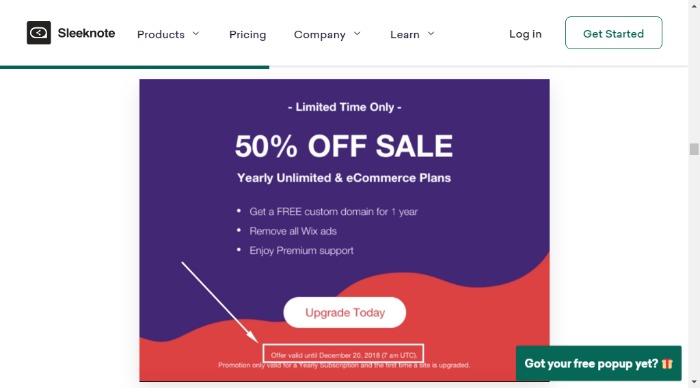Click the gift icon in the popup teaser
The height and width of the screenshot is (388, 700).
667,363
